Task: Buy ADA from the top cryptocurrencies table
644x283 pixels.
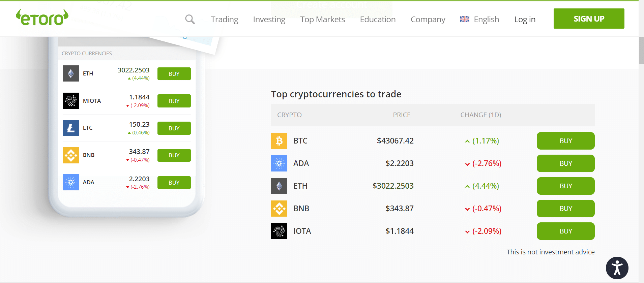Action: click(566, 163)
